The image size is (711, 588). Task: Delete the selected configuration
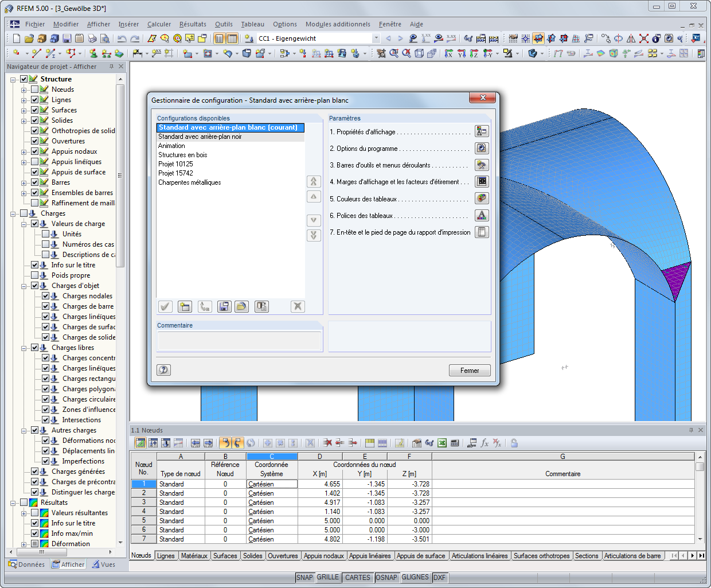298,306
